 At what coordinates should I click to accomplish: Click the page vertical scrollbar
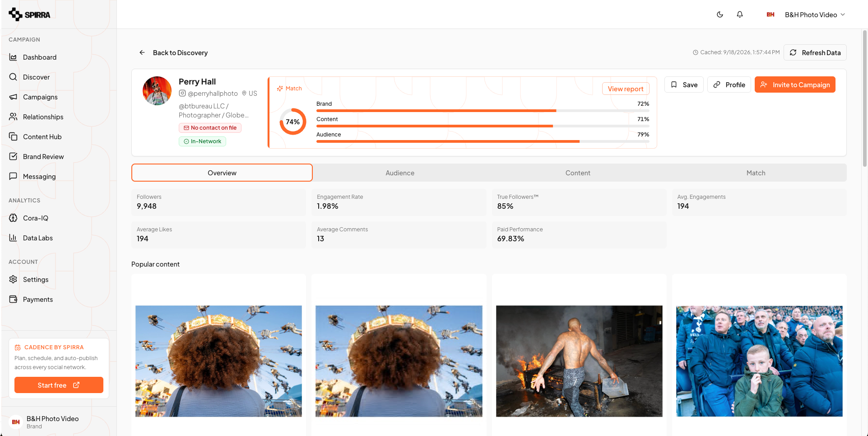[x=865, y=98]
